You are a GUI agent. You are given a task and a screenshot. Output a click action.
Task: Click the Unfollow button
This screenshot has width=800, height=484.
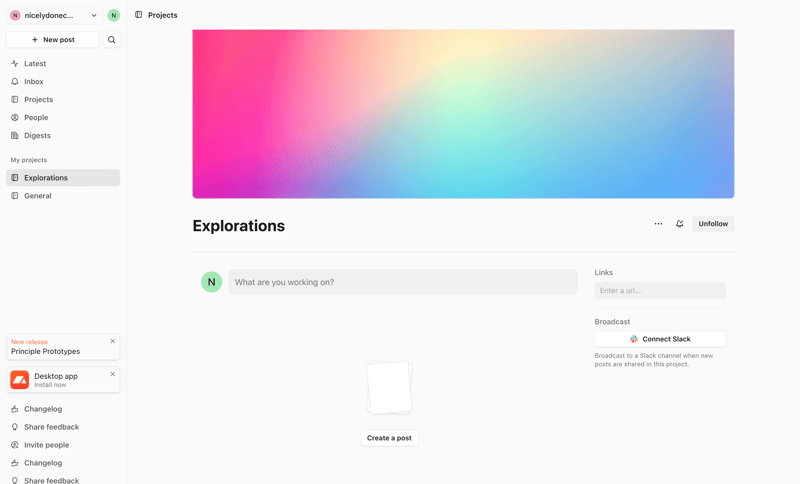(x=713, y=224)
